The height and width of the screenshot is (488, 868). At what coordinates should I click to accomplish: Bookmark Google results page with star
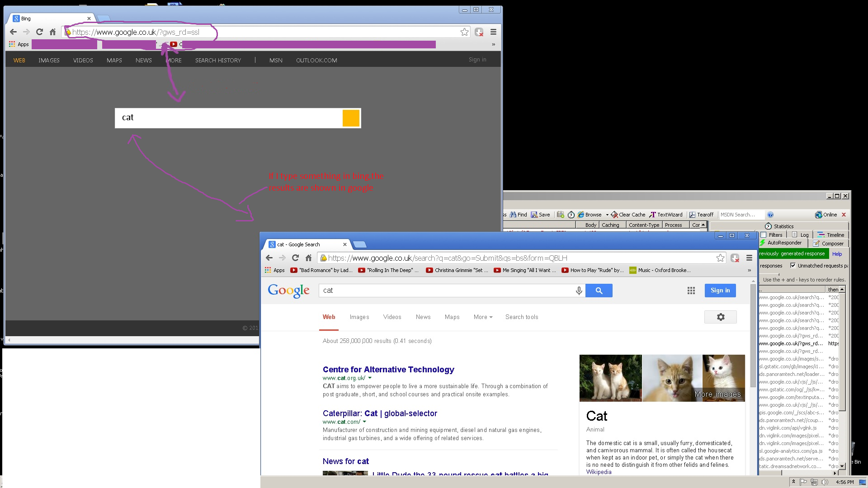[720, 258]
